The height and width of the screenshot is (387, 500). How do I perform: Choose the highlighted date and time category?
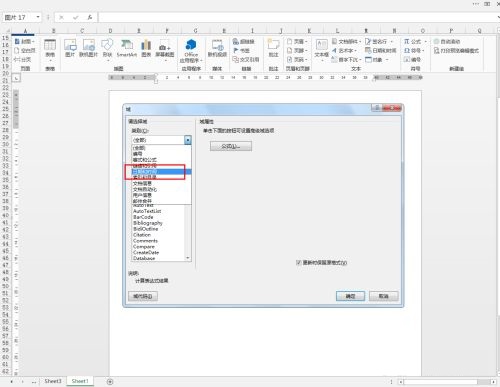tap(162, 172)
